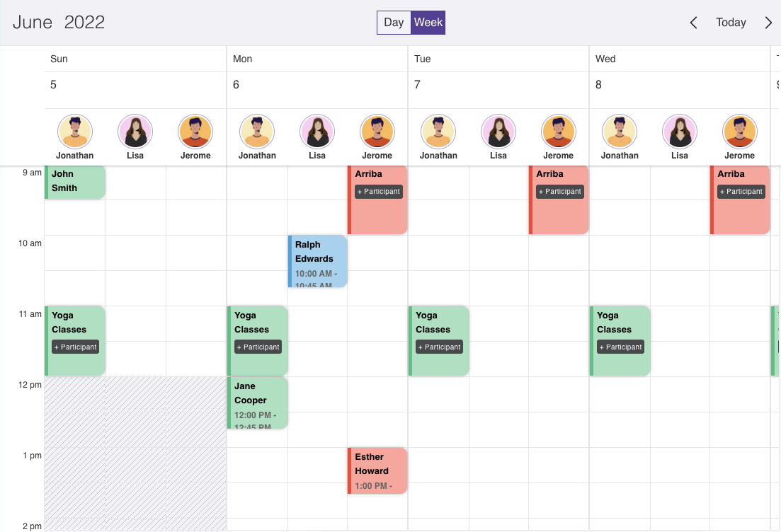Jump to Today's date
The image size is (781, 532).
click(x=731, y=23)
